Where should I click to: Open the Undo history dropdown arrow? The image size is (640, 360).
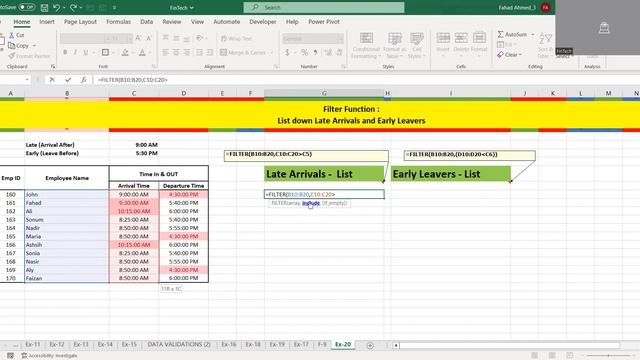(x=64, y=8)
